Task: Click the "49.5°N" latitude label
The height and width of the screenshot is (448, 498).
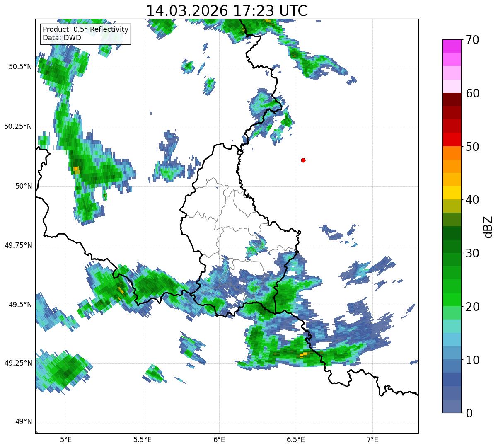Action: pos(20,305)
